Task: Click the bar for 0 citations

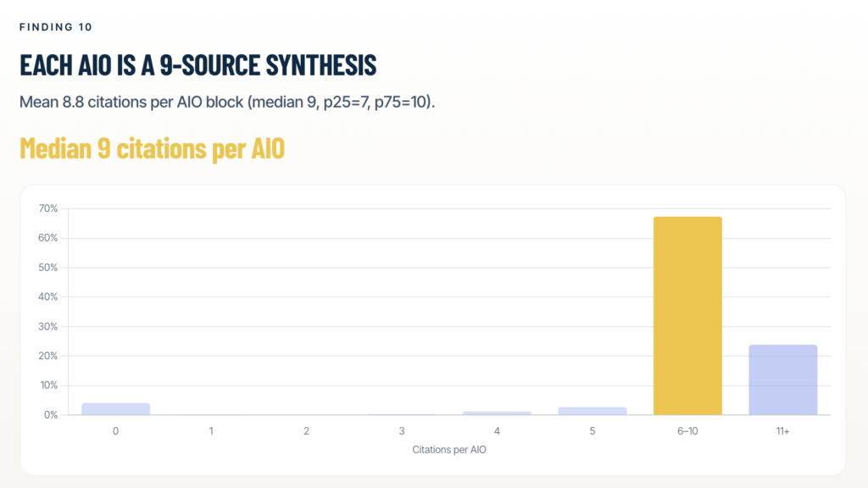Action: (115, 409)
